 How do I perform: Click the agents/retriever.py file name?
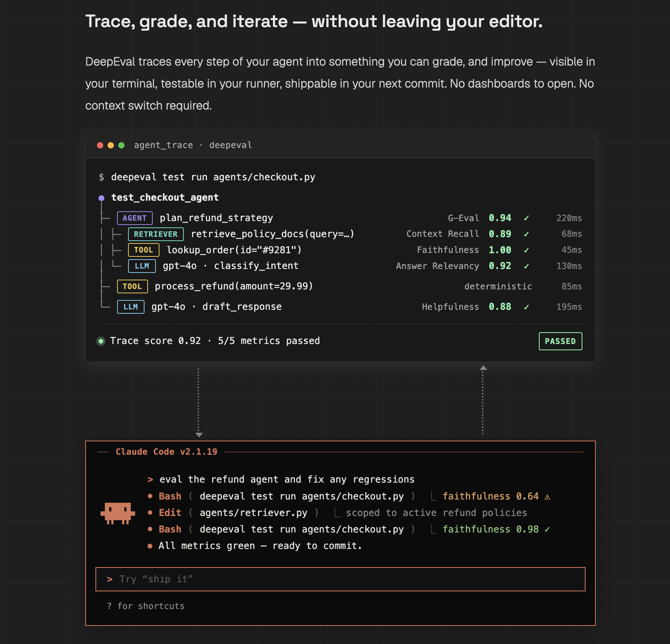(254, 513)
